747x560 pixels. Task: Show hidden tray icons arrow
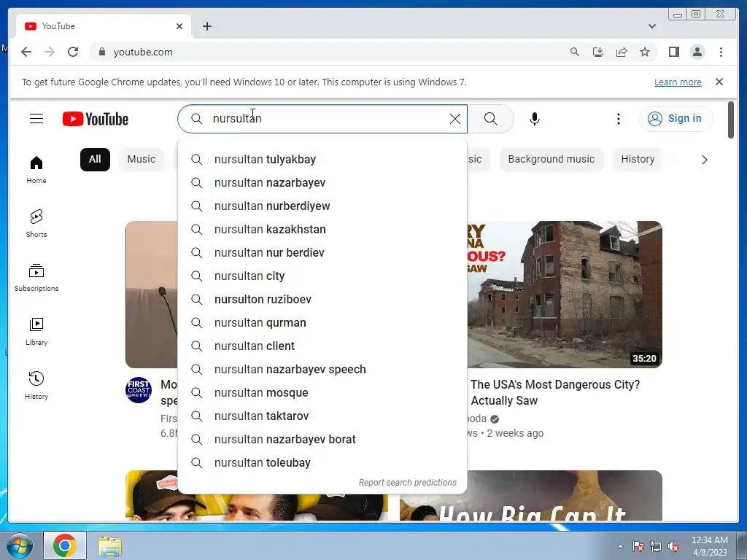click(620, 547)
